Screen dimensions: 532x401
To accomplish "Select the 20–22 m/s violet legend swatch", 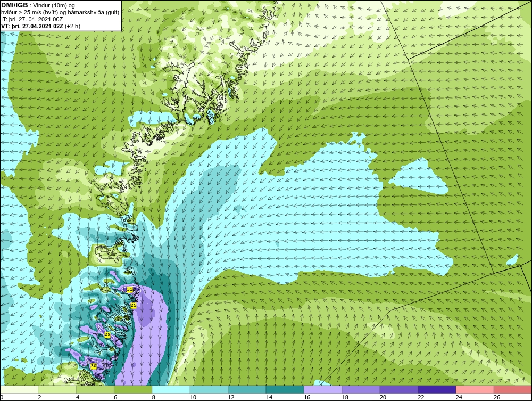I will pos(399,389).
